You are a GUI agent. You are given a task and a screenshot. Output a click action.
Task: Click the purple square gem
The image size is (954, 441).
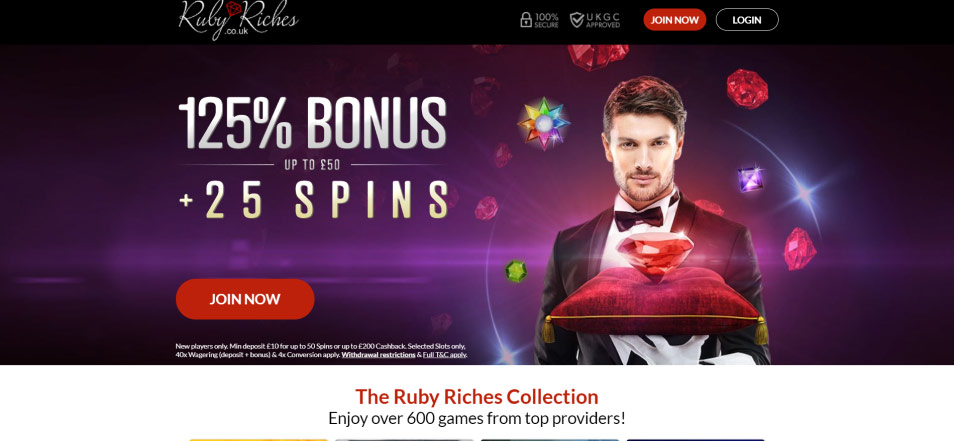click(750, 179)
